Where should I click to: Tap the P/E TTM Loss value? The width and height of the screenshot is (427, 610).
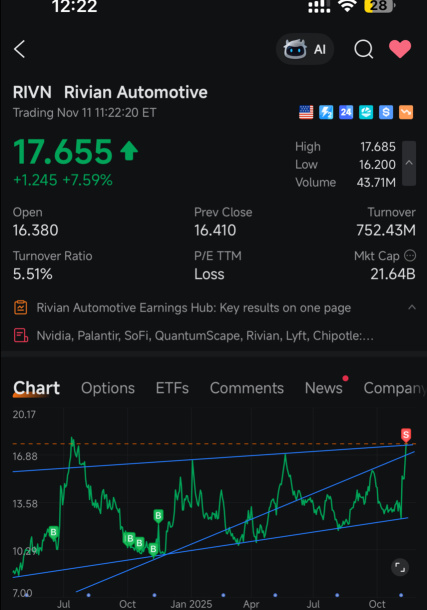(209, 274)
